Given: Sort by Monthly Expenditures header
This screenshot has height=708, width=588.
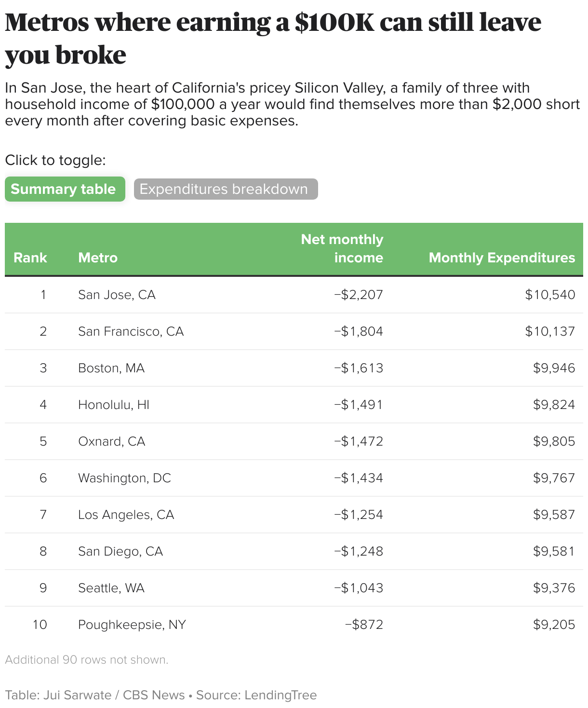Looking at the screenshot, I should click(x=502, y=258).
